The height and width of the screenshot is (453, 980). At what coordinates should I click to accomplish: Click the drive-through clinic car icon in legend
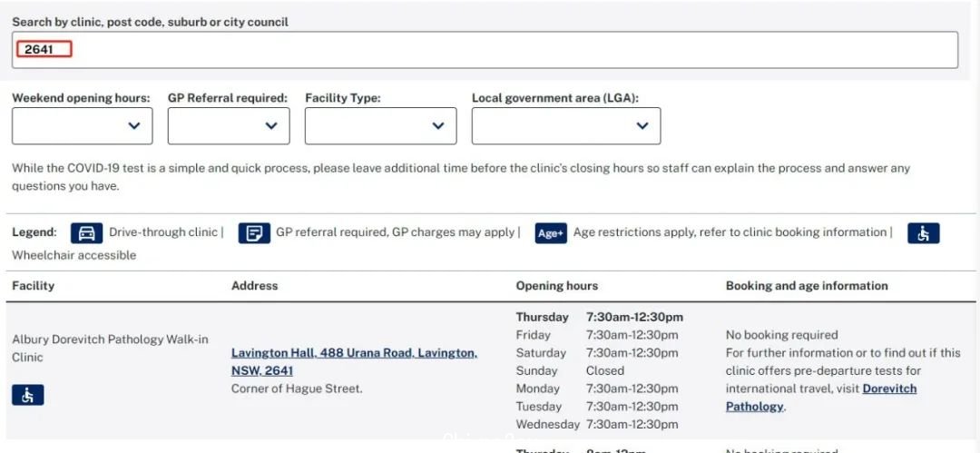coord(86,233)
